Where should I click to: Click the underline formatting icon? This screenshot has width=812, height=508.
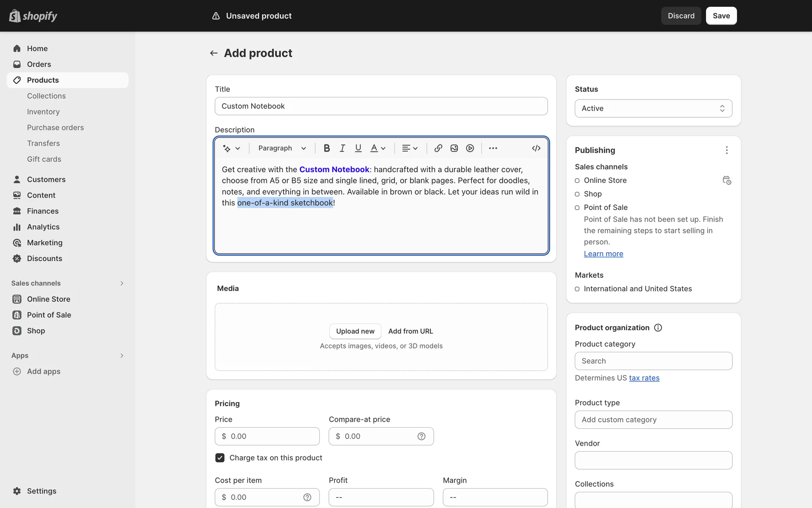358,148
